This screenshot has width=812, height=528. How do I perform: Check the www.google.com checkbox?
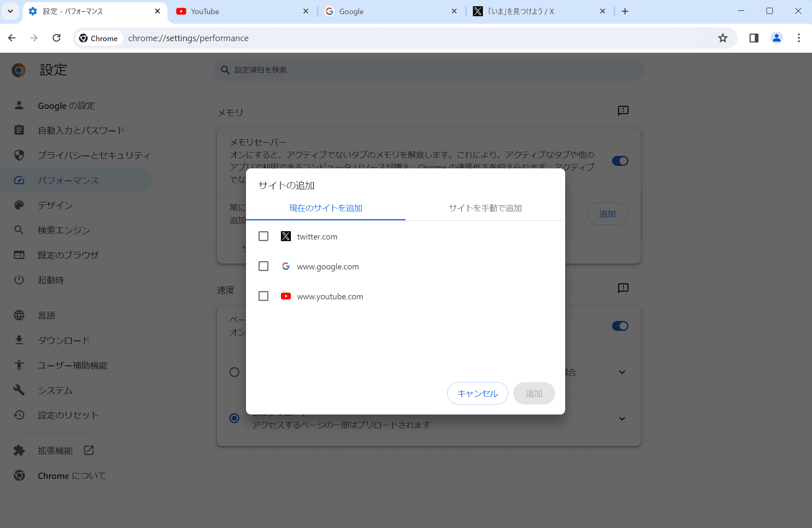(x=263, y=266)
